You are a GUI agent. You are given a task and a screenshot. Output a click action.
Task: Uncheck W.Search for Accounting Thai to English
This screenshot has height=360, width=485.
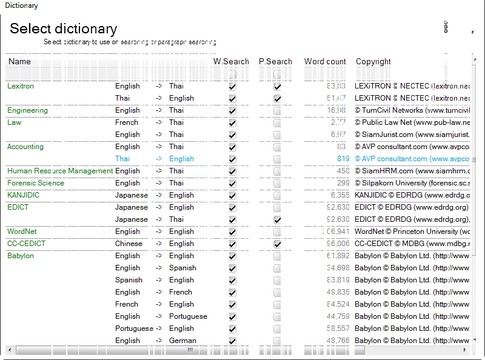232,159
